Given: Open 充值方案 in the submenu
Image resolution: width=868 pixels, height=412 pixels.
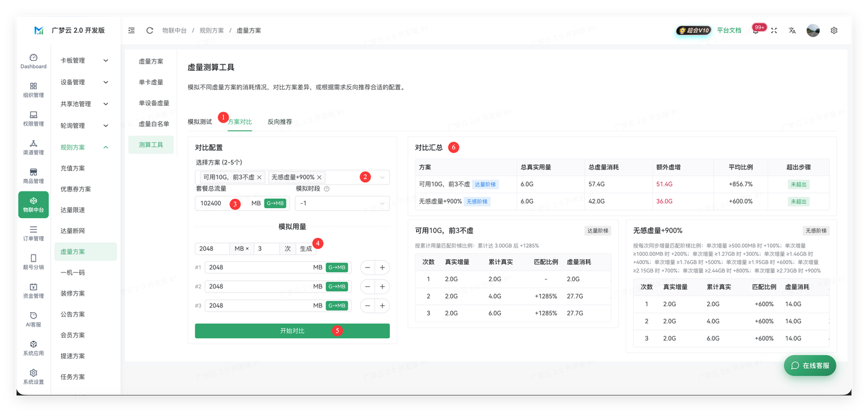Looking at the screenshot, I should pos(85,169).
